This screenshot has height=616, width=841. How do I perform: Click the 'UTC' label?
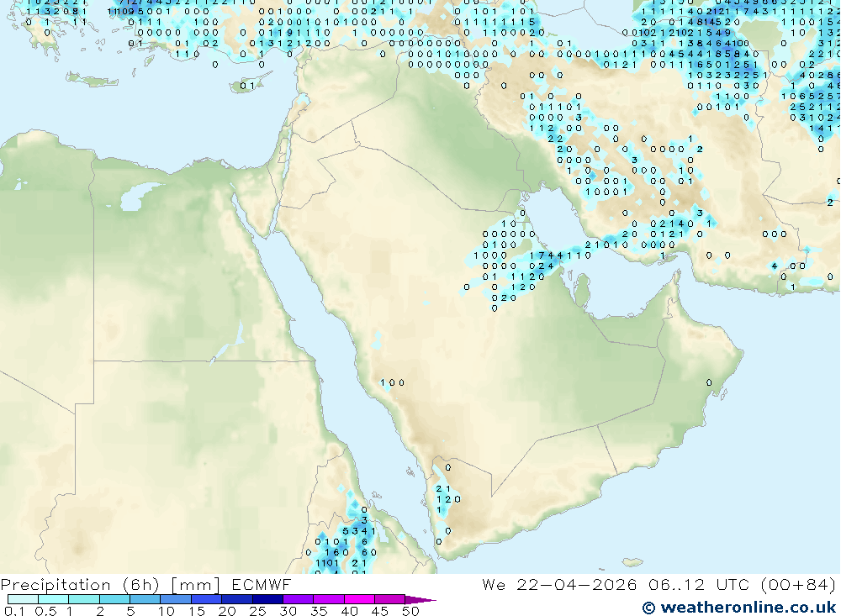tap(733, 584)
